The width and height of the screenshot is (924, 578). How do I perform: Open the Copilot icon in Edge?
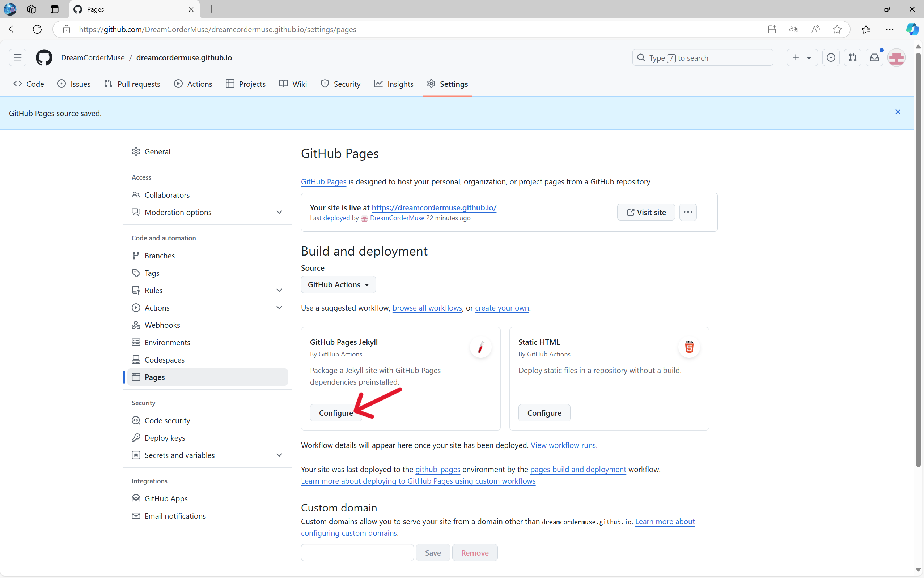pyautogui.click(x=912, y=29)
